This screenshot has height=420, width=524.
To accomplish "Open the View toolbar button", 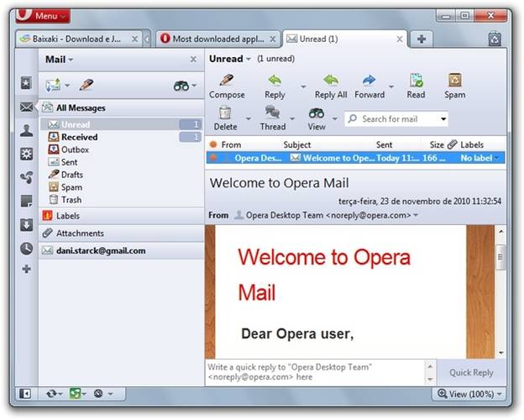I will pyautogui.click(x=317, y=118).
